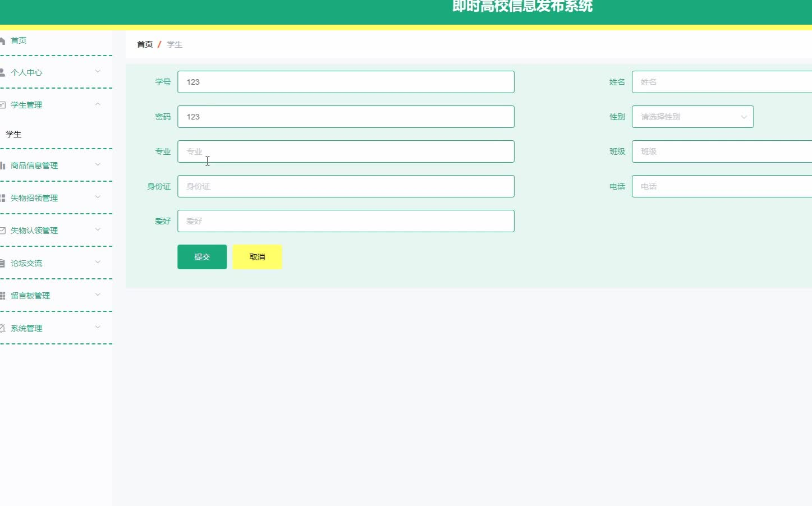Viewport: 812px width, 506px height.
Task: Expand the 系统管理 menu chevron
Action: (x=98, y=328)
